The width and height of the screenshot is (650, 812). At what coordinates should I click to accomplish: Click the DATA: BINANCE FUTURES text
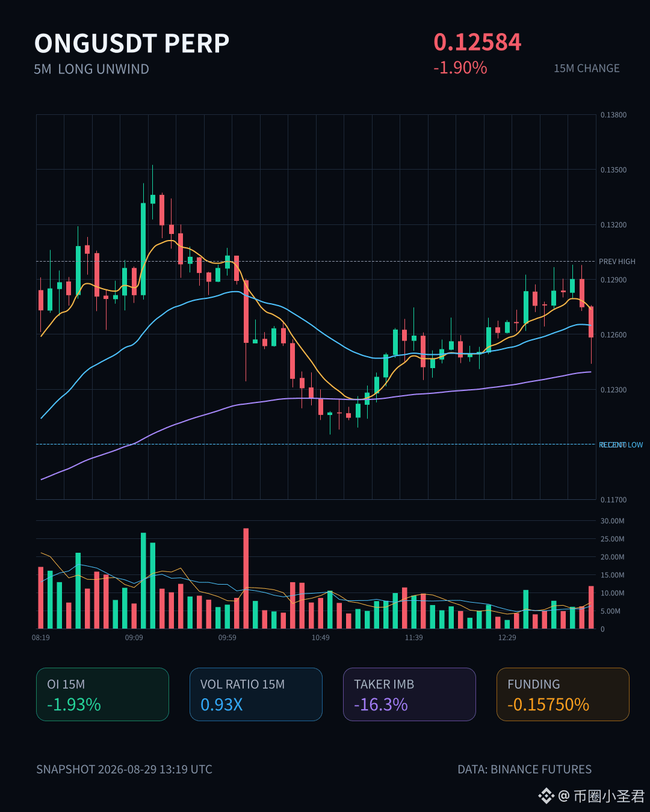point(525,769)
